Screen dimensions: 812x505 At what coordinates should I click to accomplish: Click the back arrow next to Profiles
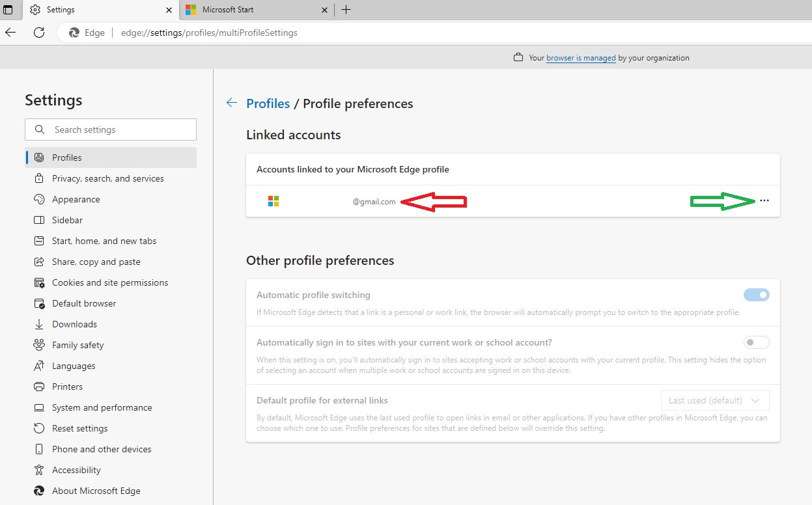click(x=231, y=103)
